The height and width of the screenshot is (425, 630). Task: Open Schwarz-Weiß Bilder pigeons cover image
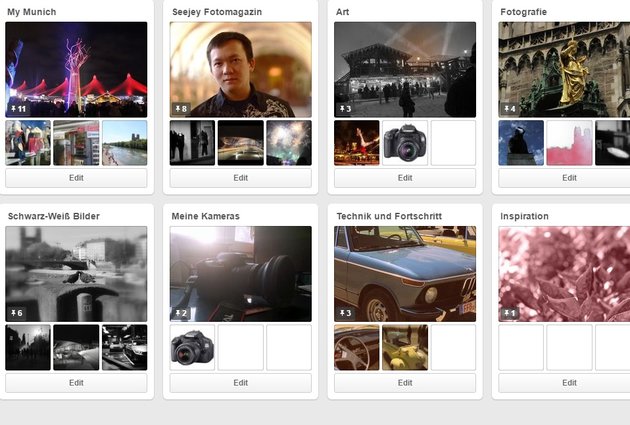tap(76, 274)
